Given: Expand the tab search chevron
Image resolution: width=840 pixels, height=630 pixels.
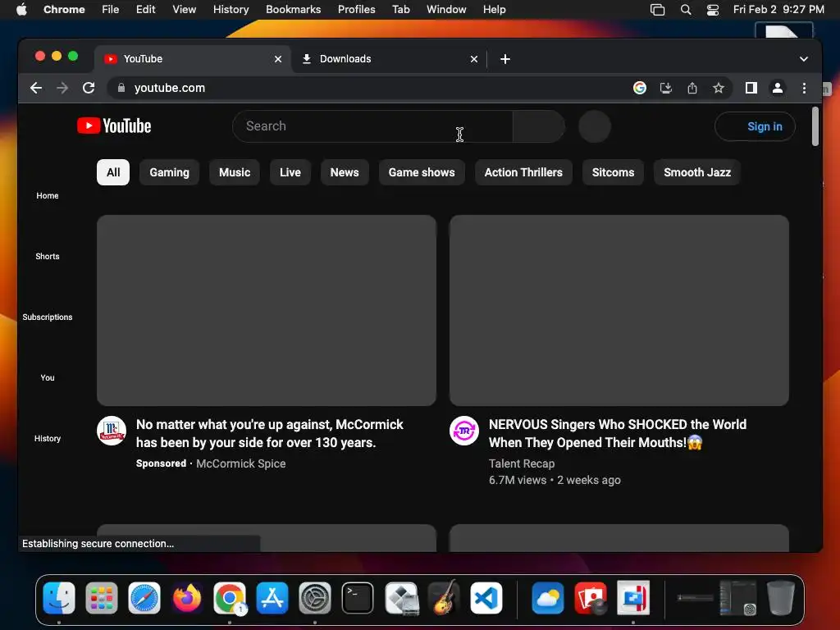Looking at the screenshot, I should pos(804,59).
